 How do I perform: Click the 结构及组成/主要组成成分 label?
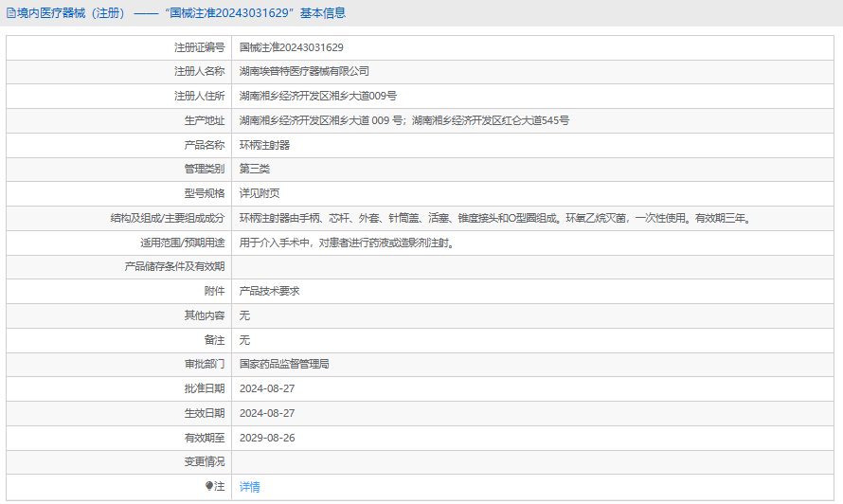(168, 219)
